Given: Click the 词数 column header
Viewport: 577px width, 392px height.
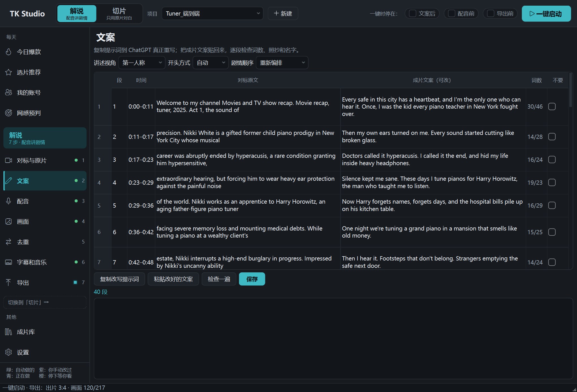Looking at the screenshot, I should (536, 80).
